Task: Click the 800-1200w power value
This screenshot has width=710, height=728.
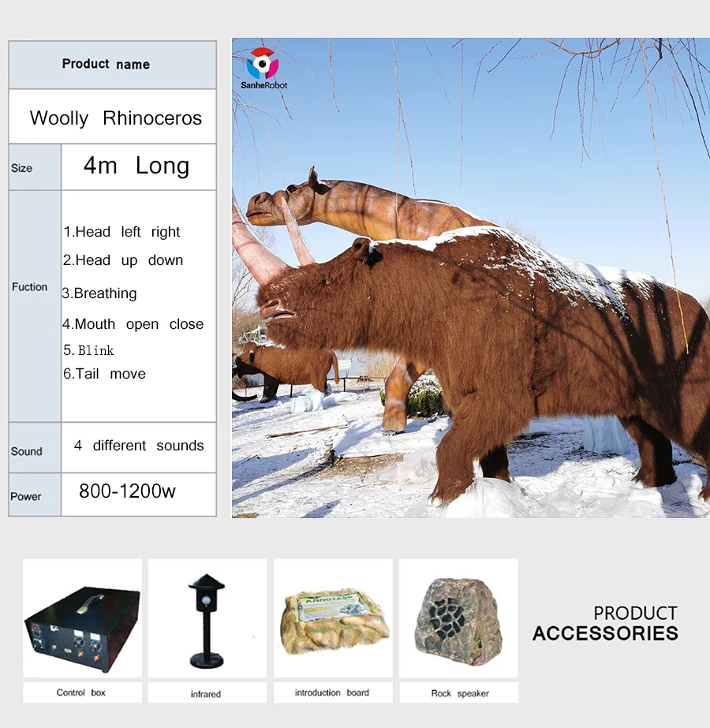Action: (x=127, y=491)
